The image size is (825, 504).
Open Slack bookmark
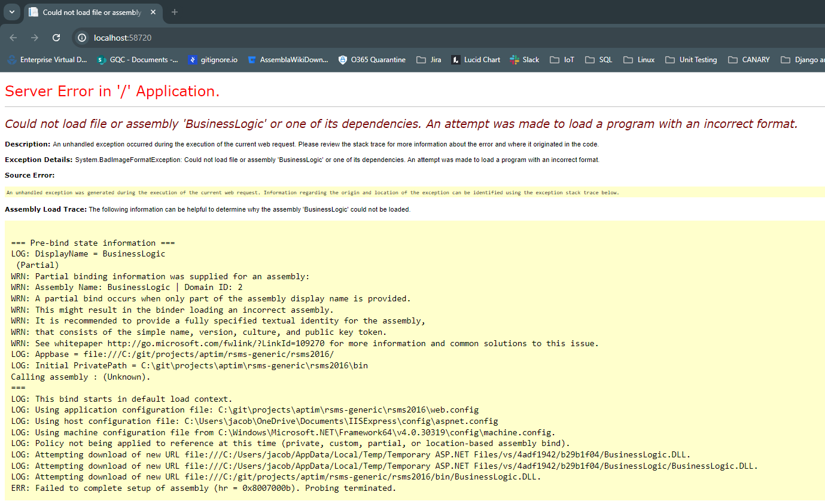[525, 60]
